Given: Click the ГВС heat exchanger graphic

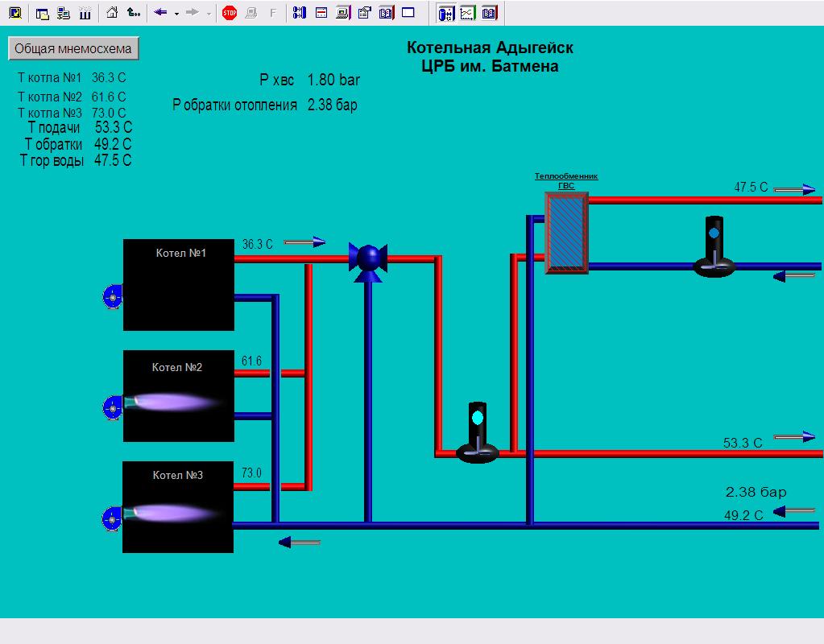Looking at the screenshot, I should coord(567,233).
